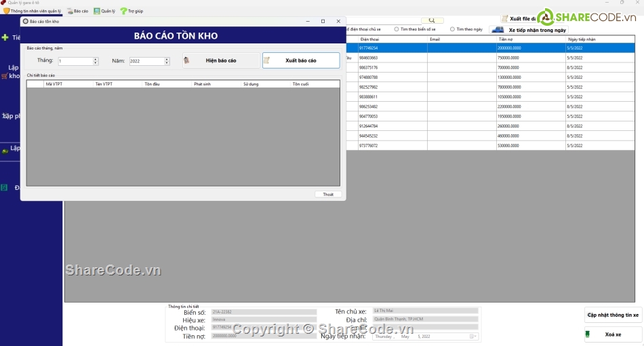644x346 pixels.
Task: Click the Thoát button in report dialog
Action: (328, 195)
